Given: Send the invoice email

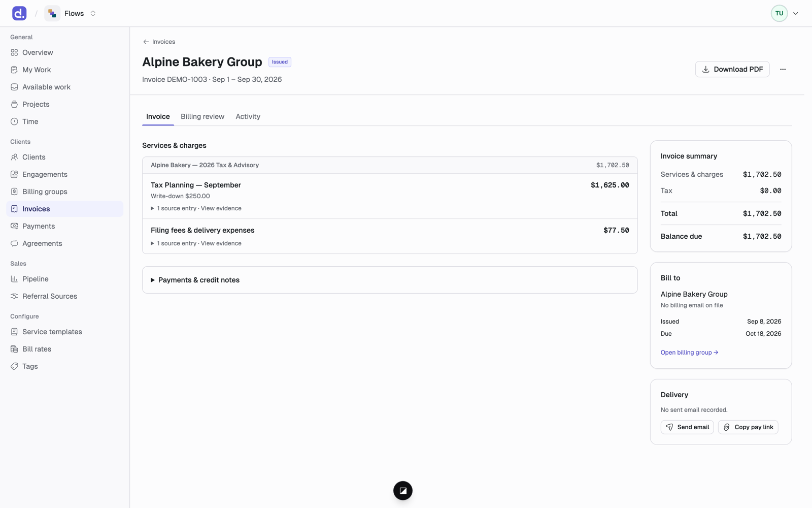Looking at the screenshot, I should pos(687,427).
